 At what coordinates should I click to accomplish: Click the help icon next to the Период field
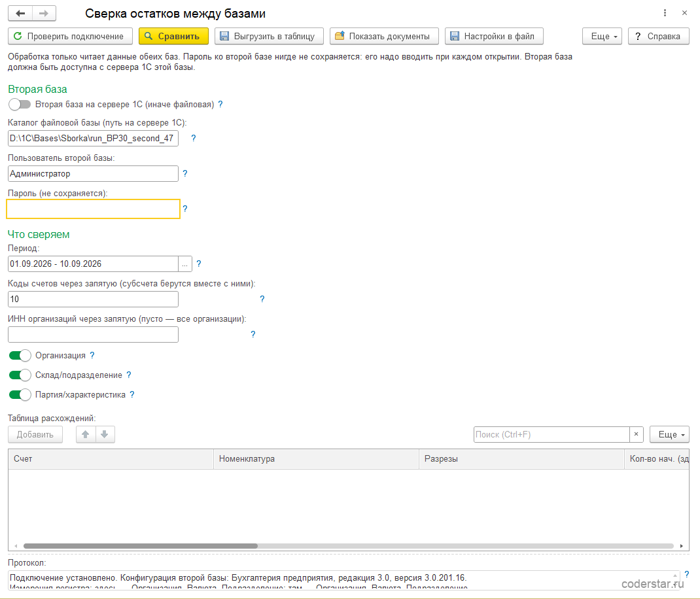click(199, 264)
